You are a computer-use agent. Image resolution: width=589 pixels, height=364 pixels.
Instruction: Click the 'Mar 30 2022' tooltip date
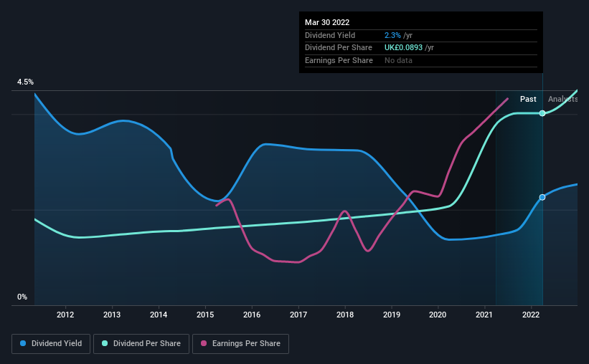pyautogui.click(x=327, y=22)
